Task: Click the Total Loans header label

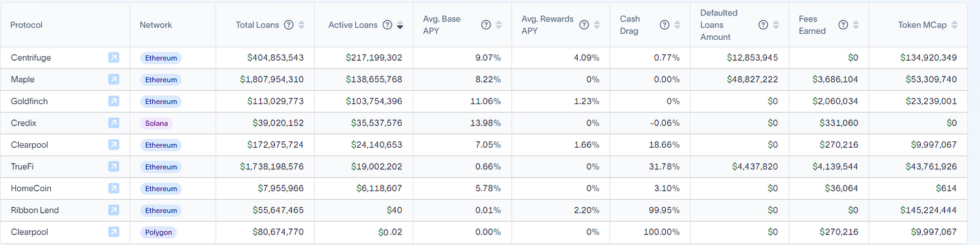Action: 257,25
